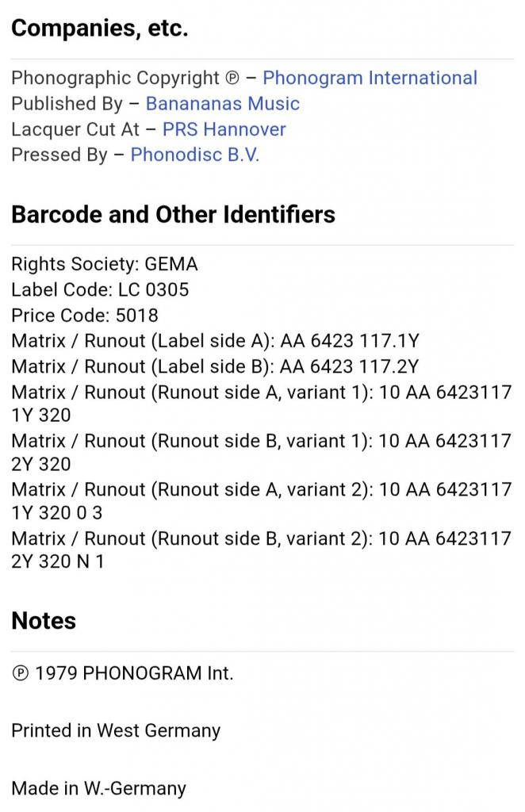Click Runout side B, variant 2 entry
Image resolution: width=525 pixels, height=812 pixels.
pyautogui.click(x=262, y=550)
